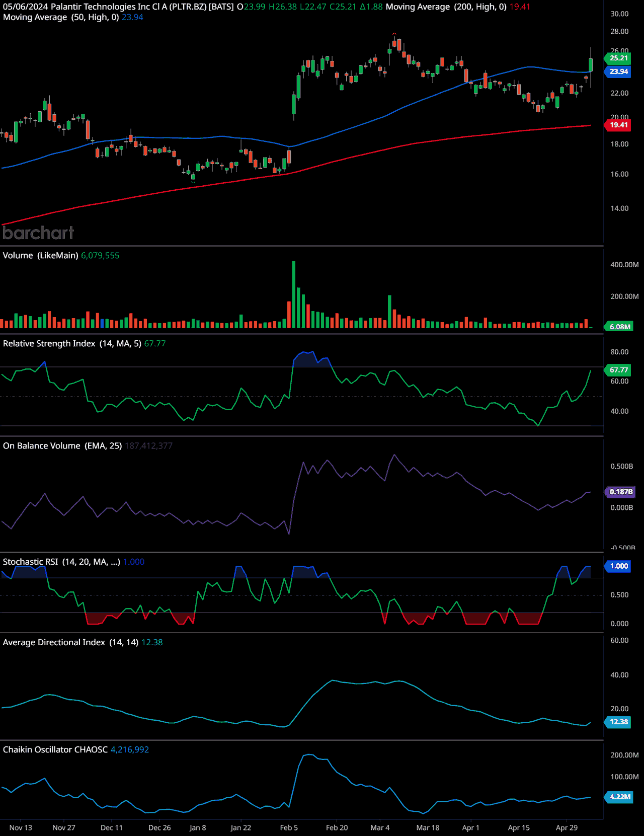This screenshot has width=644, height=836.
Task: Click the 18.00 price axis label
Action: (619, 144)
